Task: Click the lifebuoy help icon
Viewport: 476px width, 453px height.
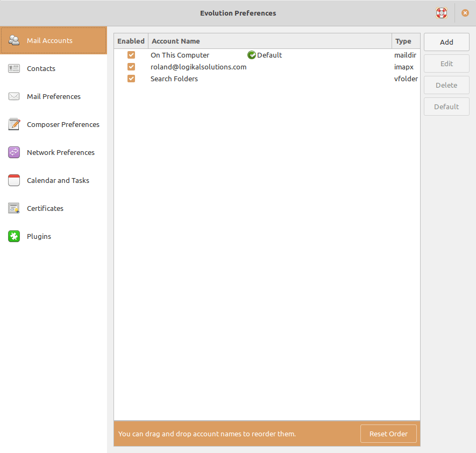Action: click(442, 13)
